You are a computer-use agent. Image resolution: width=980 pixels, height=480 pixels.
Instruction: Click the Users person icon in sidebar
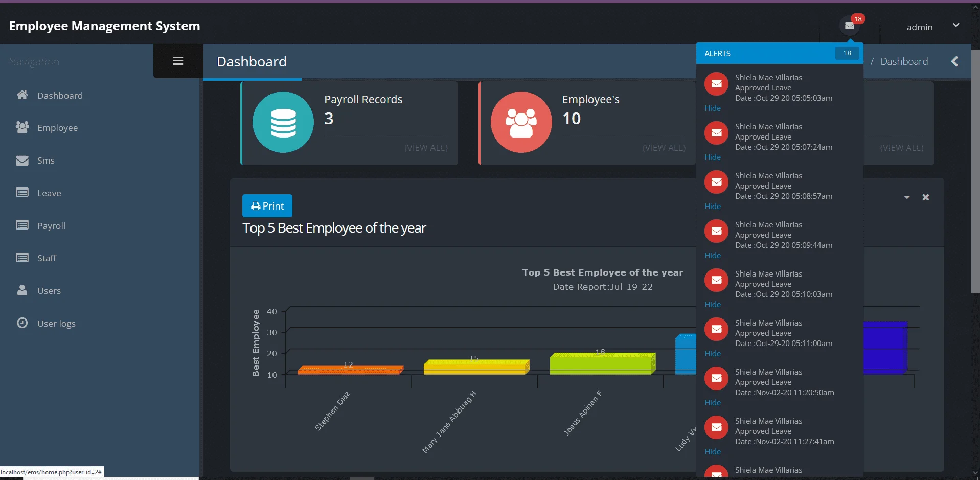point(22,290)
